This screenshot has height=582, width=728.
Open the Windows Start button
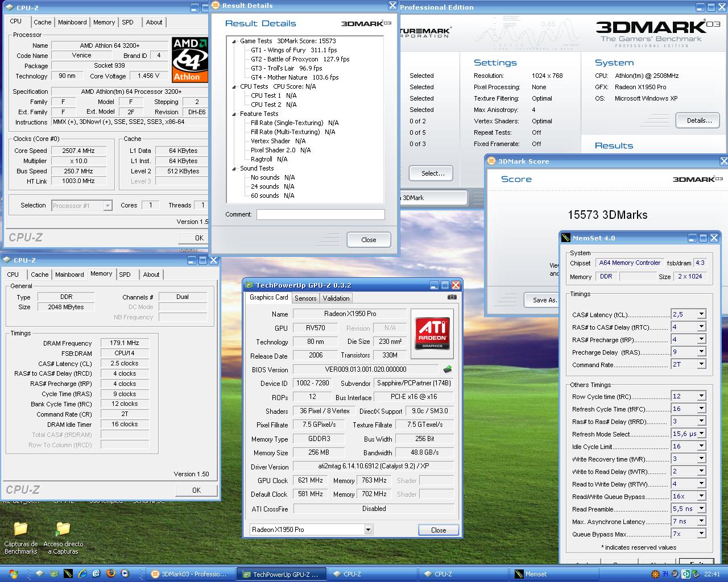click(13, 574)
